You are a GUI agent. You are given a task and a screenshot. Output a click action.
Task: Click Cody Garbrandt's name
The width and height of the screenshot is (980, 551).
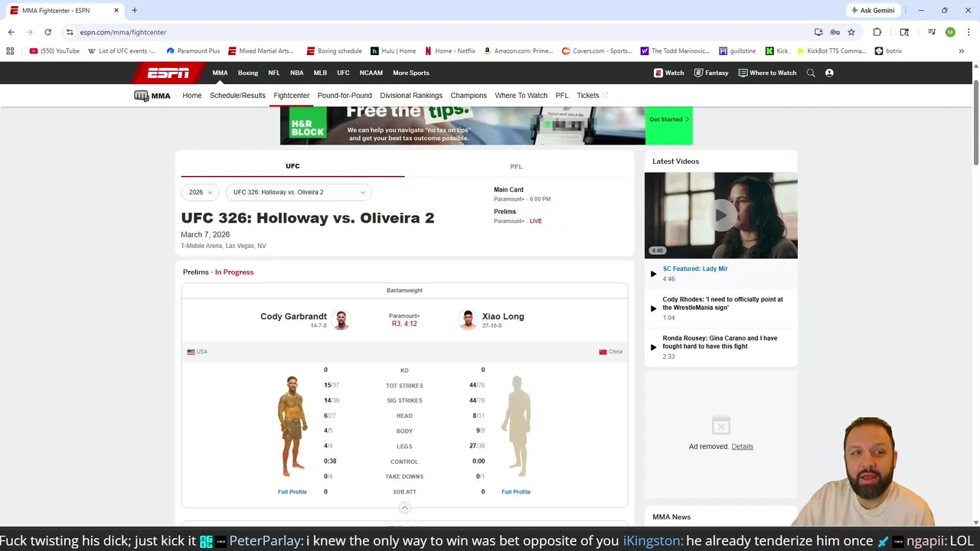pos(293,316)
